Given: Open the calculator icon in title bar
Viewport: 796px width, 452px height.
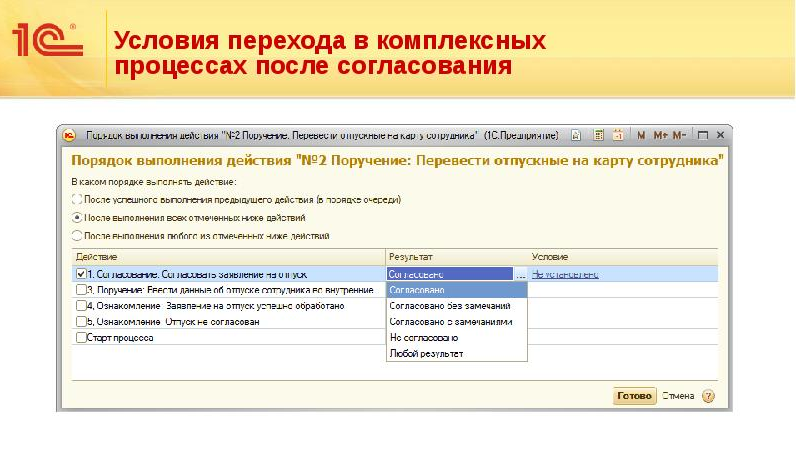Looking at the screenshot, I should coord(597,134).
